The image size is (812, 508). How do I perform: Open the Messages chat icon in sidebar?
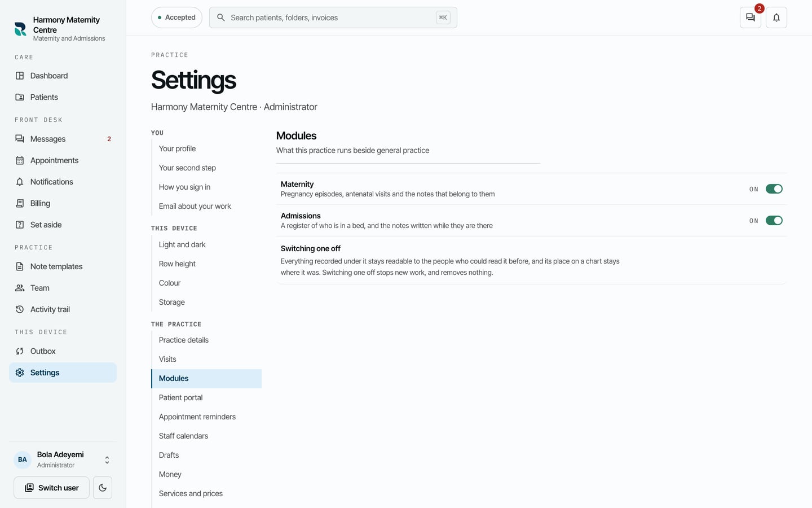click(x=20, y=139)
